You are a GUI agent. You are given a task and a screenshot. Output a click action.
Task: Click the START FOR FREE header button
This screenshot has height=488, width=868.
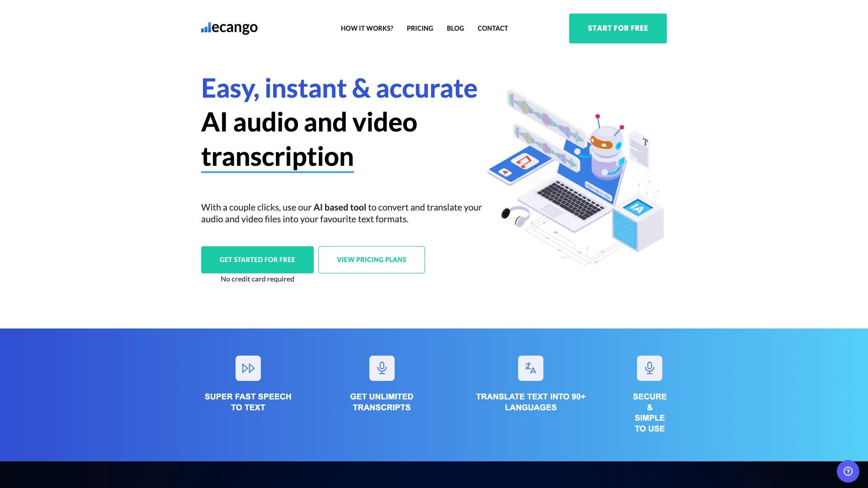click(618, 28)
